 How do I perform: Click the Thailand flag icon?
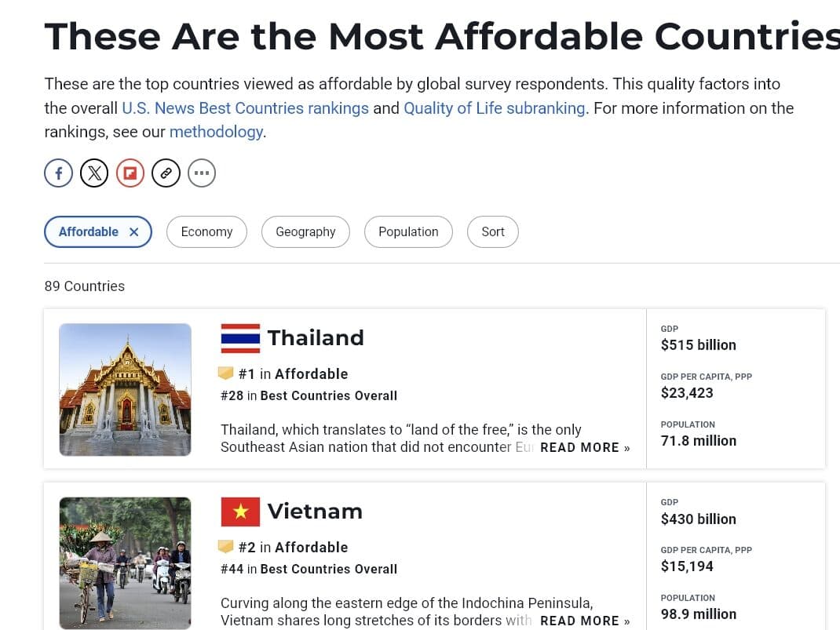point(240,338)
